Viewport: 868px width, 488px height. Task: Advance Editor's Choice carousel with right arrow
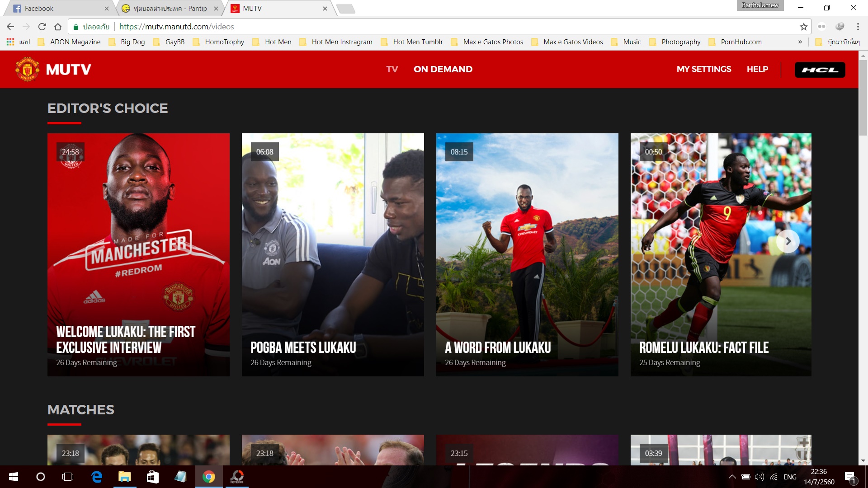pyautogui.click(x=788, y=241)
